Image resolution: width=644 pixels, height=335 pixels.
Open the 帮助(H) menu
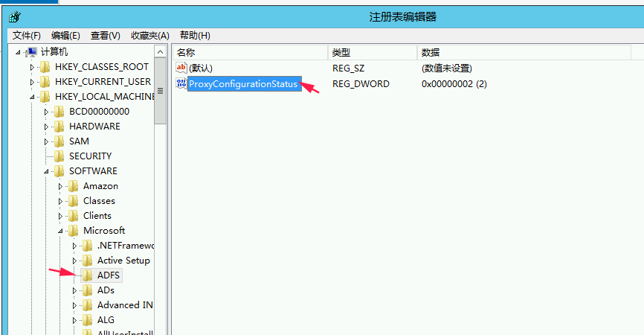195,36
